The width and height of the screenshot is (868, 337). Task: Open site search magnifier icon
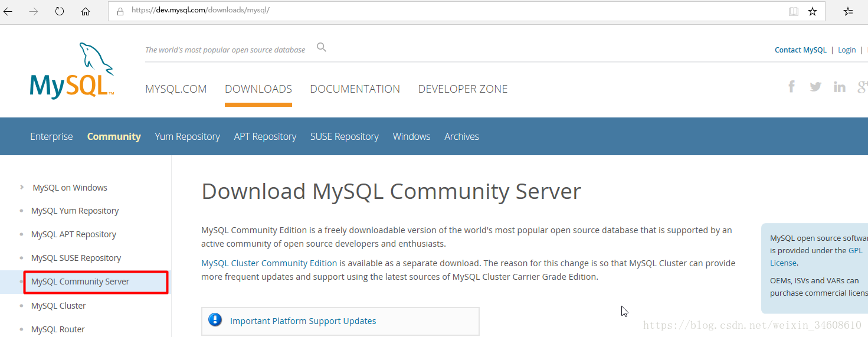(x=322, y=47)
